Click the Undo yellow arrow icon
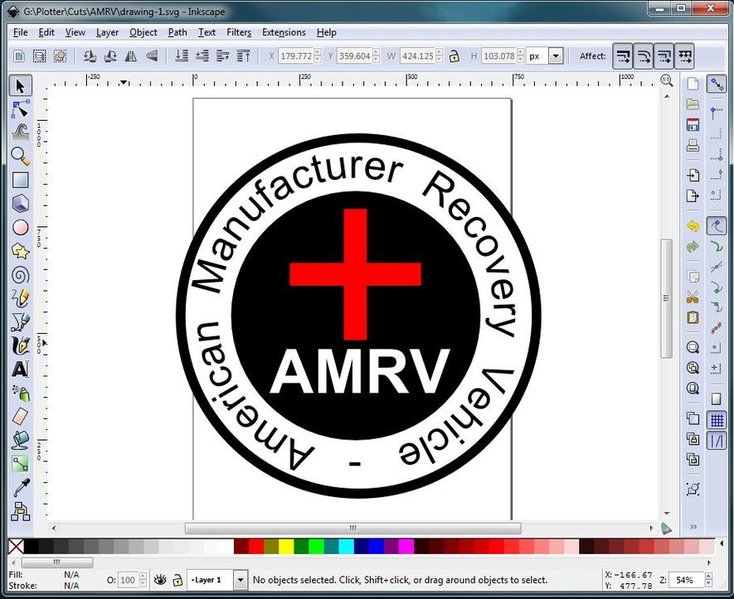 (x=693, y=226)
